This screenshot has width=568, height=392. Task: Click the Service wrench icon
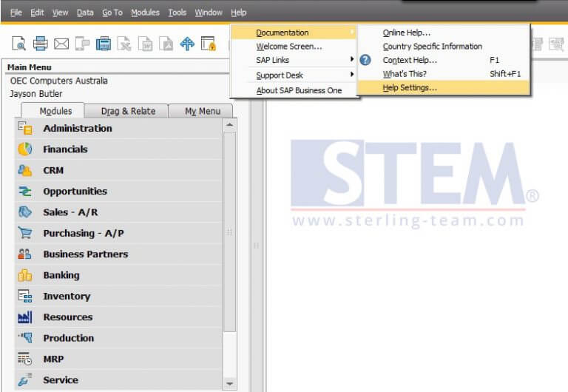[x=24, y=379]
